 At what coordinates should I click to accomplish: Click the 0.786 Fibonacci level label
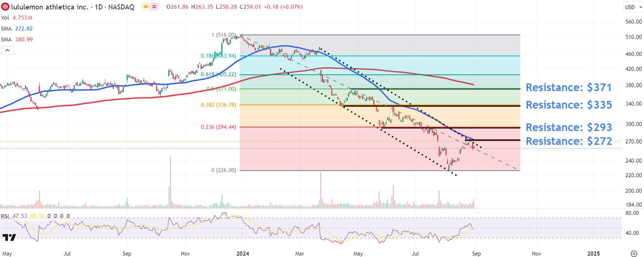click(219, 56)
